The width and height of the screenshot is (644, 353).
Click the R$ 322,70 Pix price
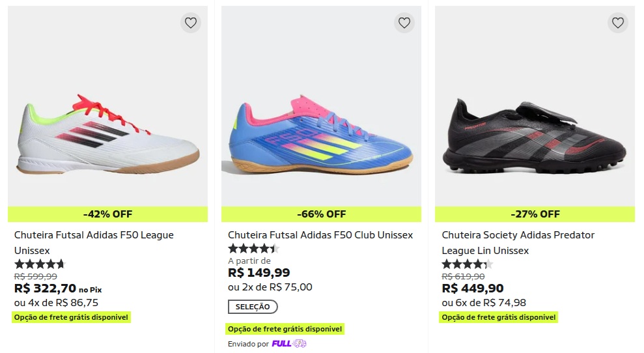pyautogui.click(x=46, y=289)
